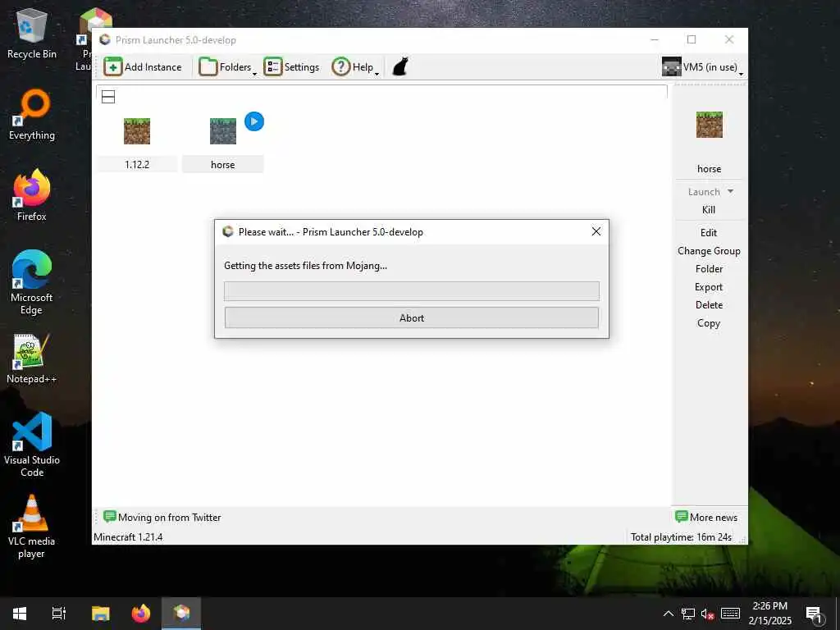Maximize the Prism Launcher window
The width and height of the screenshot is (840, 630).
[x=692, y=39]
